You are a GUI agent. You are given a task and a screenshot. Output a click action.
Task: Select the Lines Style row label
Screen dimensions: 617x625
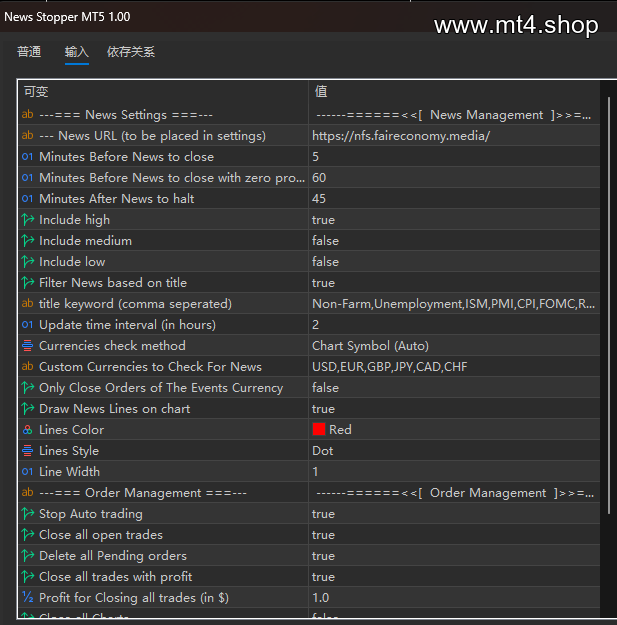coord(69,450)
